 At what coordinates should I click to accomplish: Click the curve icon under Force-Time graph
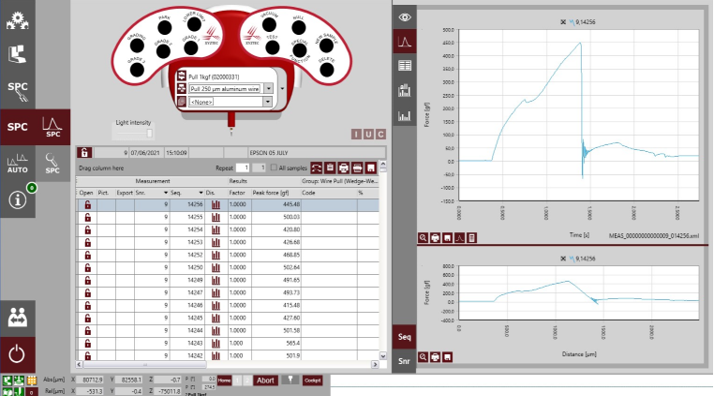click(459, 238)
